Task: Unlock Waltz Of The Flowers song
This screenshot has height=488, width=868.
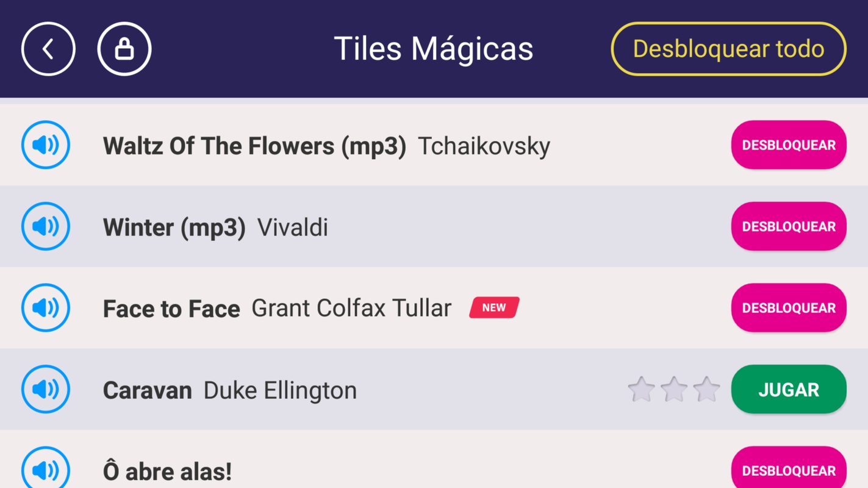Action: click(x=788, y=145)
